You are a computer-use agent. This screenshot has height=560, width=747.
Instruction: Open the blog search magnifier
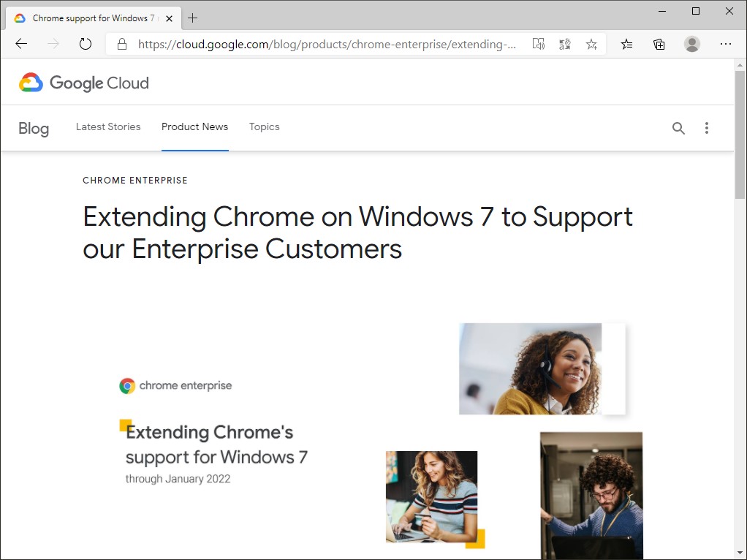click(x=678, y=128)
